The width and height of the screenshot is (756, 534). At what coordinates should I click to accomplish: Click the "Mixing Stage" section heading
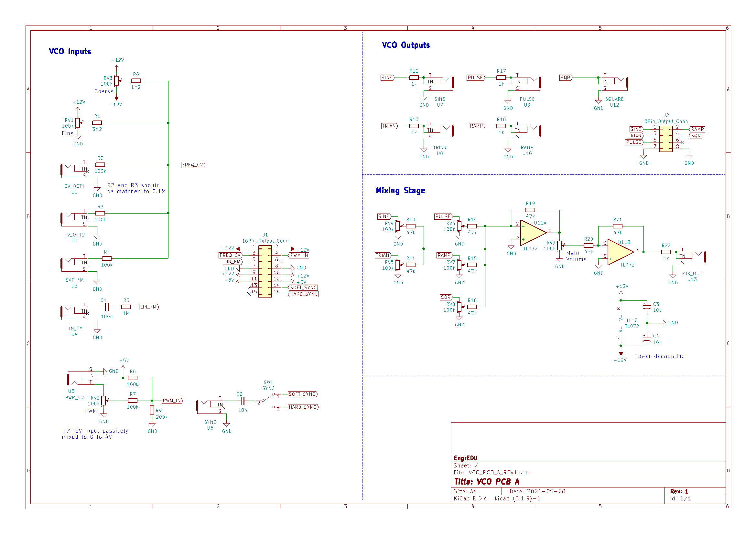[400, 191]
